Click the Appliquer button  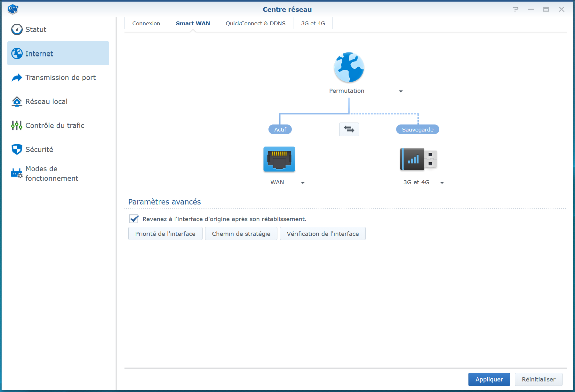point(489,379)
